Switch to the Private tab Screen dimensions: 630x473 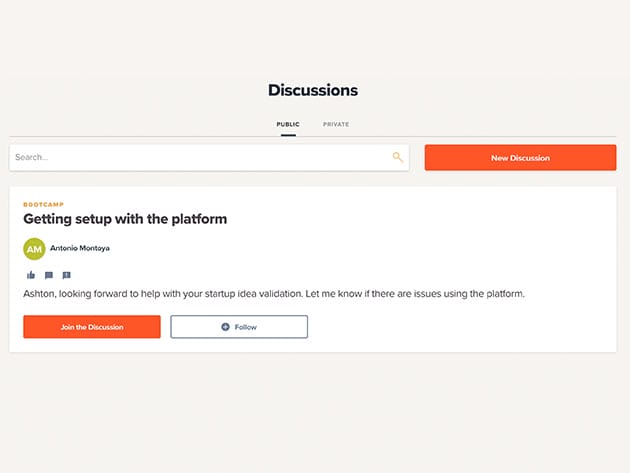click(336, 124)
